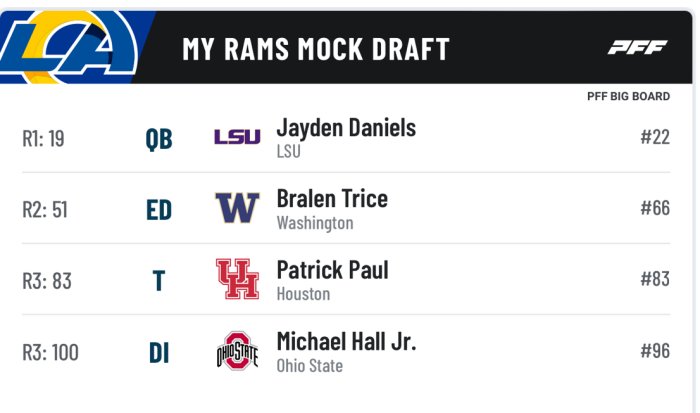
Task: Click the Houston UH logo
Action: coord(238,279)
